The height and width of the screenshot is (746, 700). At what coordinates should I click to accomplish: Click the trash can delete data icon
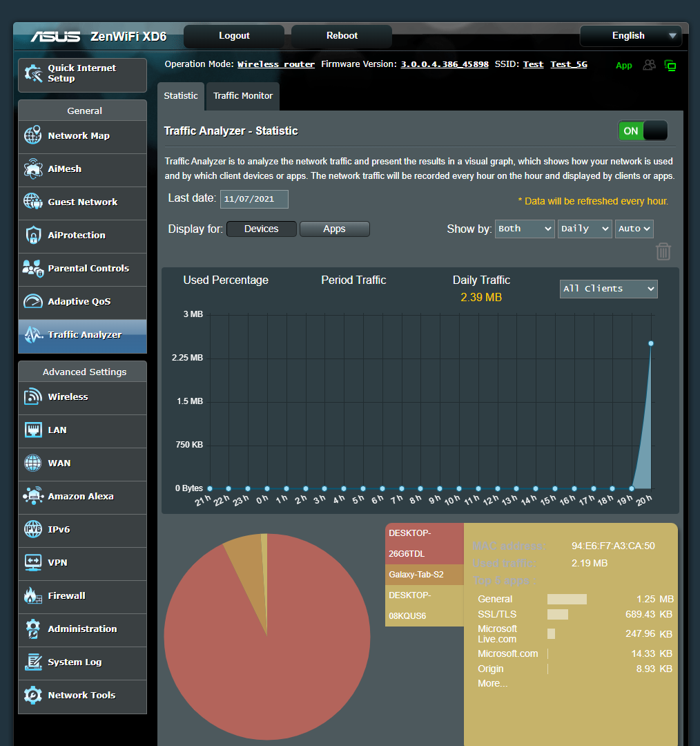pos(663,251)
